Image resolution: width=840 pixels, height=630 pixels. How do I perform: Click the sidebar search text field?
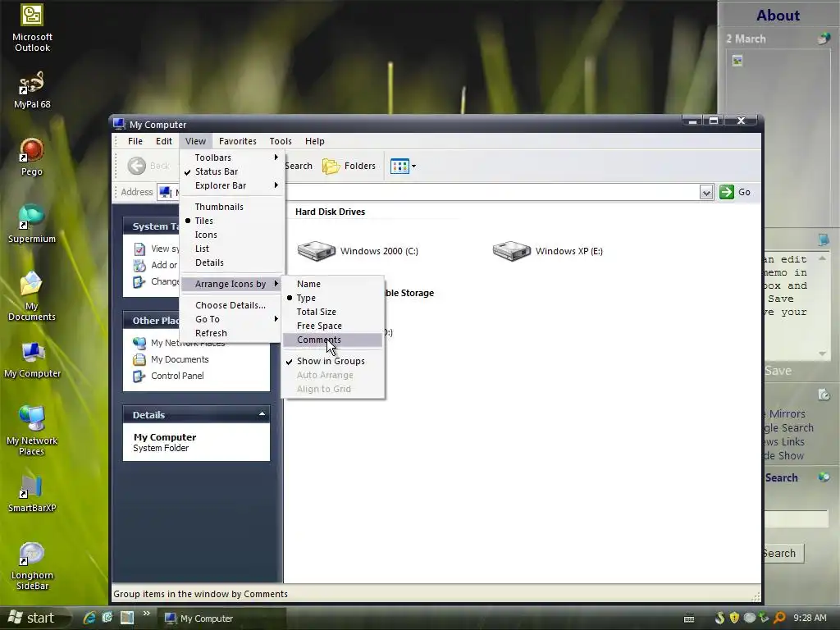pos(796,518)
